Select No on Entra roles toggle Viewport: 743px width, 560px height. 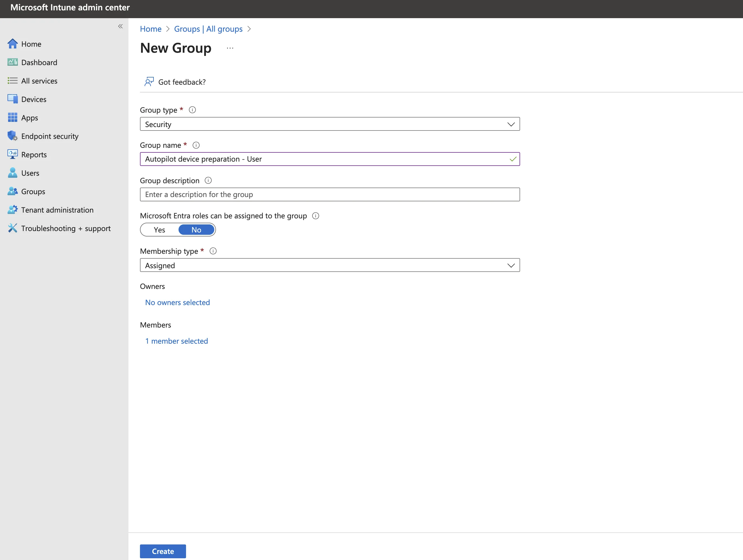pos(196,230)
